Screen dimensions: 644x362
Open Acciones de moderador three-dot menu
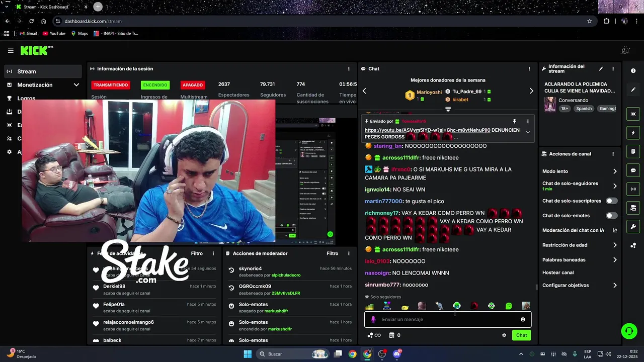[x=349, y=253]
